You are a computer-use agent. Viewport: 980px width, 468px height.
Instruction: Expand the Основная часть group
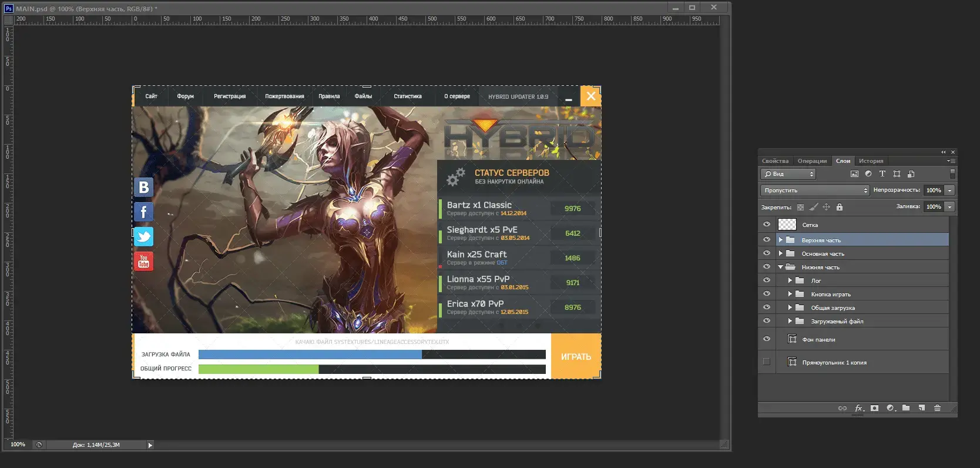[781, 253]
